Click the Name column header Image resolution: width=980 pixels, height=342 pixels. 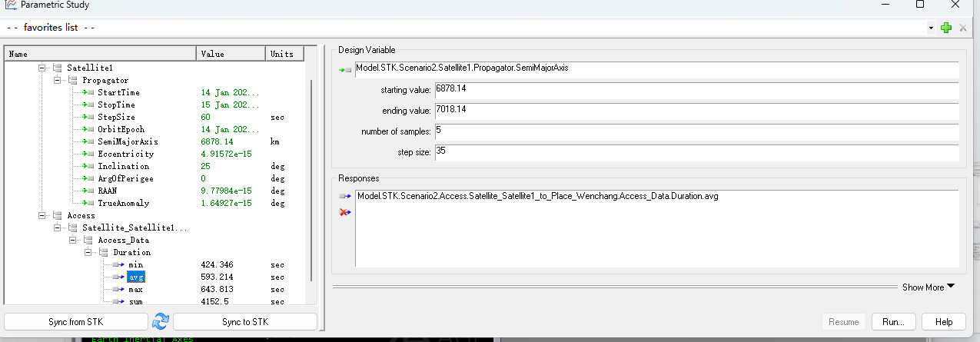101,54
